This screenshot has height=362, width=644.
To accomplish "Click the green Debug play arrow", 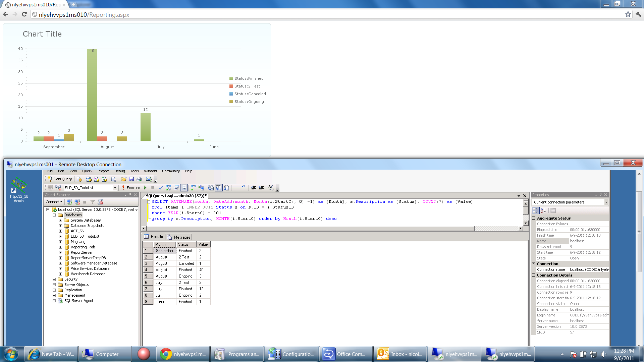I will [145, 188].
